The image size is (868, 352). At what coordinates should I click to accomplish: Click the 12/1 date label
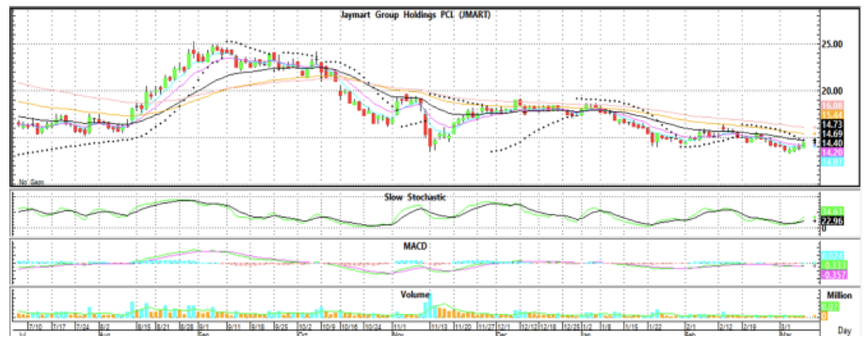(504, 327)
